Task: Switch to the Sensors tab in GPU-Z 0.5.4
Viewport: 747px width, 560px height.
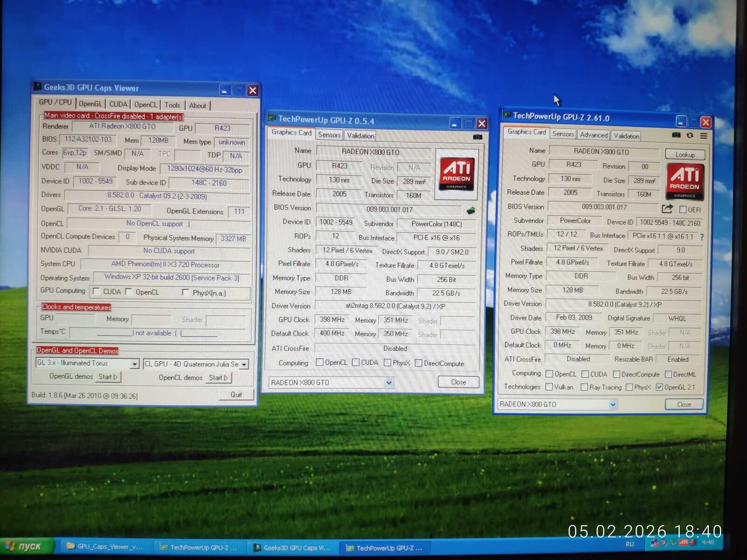Action: tap(329, 135)
